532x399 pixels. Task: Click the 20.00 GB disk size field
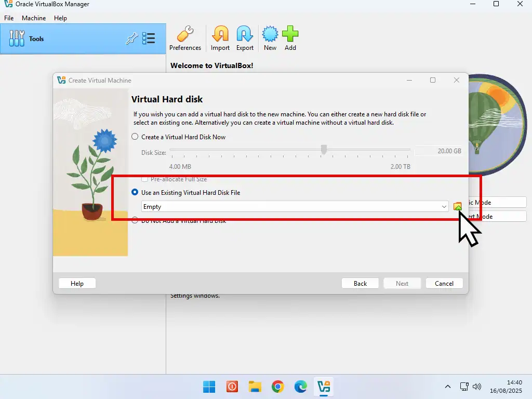click(x=439, y=151)
